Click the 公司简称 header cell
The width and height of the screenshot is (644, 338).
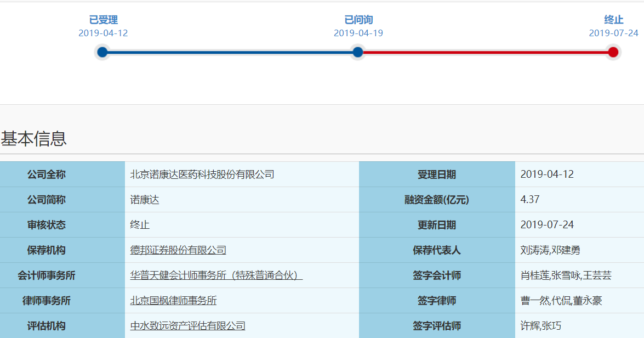(x=62, y=200)
